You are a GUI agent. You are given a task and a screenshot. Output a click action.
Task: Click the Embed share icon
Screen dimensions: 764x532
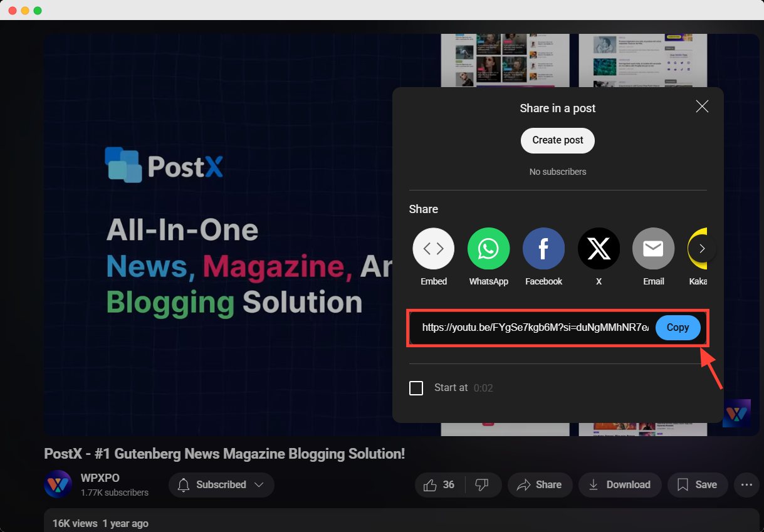[x=434, y=249]
